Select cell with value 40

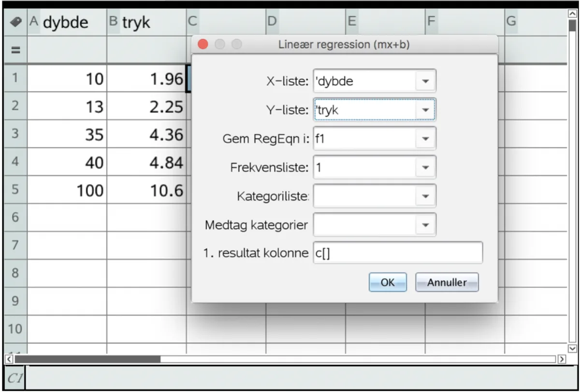pos(67,162)
